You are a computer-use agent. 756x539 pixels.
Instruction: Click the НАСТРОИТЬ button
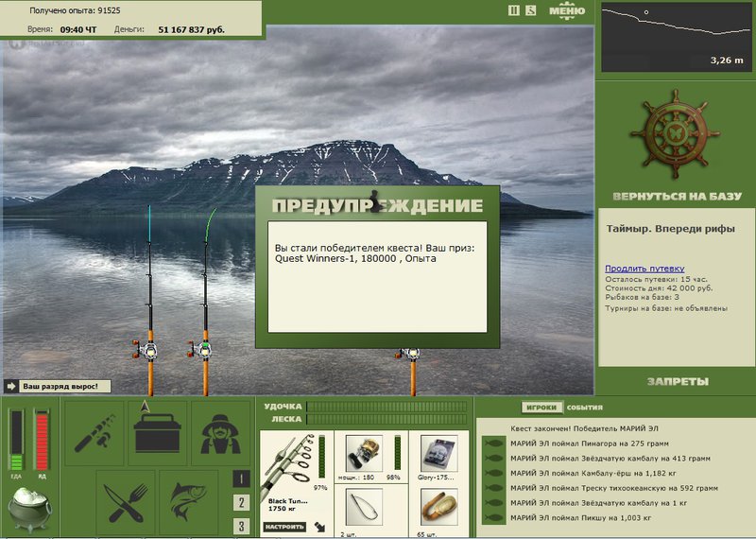point(284,527)
